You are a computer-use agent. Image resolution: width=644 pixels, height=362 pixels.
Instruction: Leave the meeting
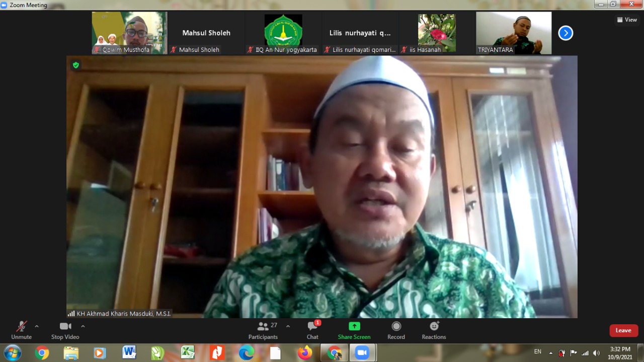coord(623,330)
